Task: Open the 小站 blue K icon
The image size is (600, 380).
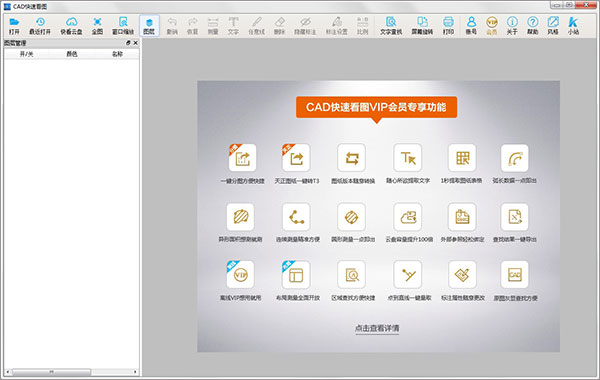Action: (573, 26)
